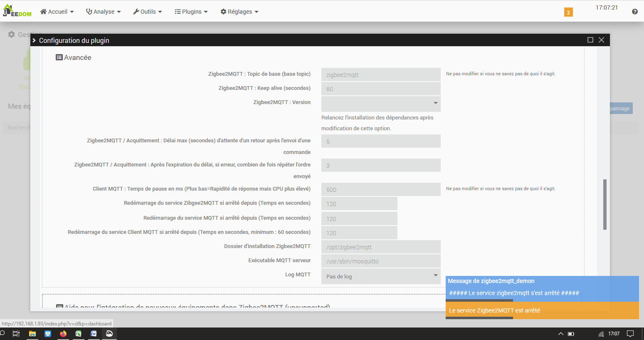Click the Zigbee2MQTT installation folder field
The width and height of the screenshot is (644, 340).
pyautogui.click(x=381, y=247)
